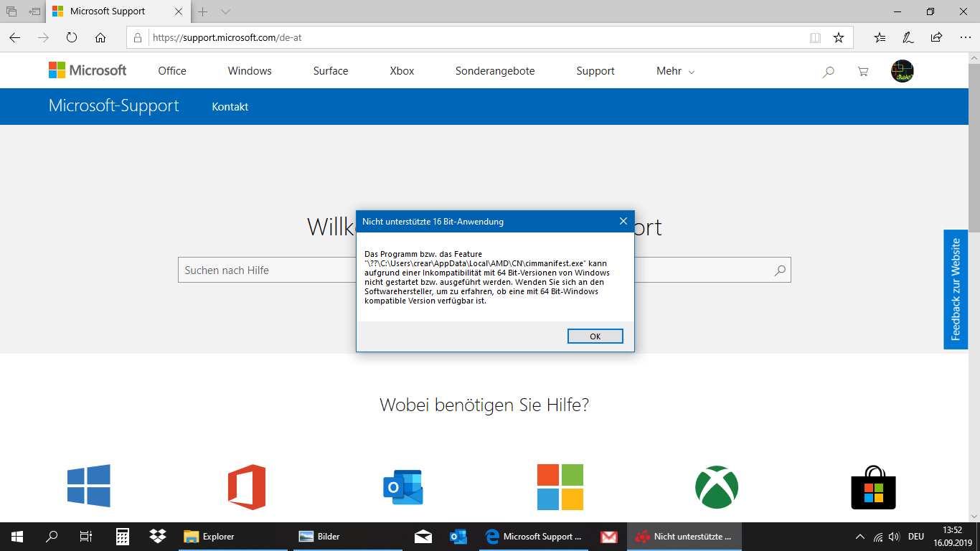Select the Windows product icon

88,486
